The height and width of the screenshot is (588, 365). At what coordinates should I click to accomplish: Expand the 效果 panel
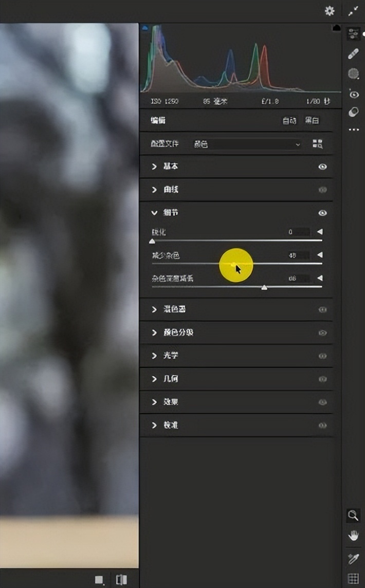(154, 402)
